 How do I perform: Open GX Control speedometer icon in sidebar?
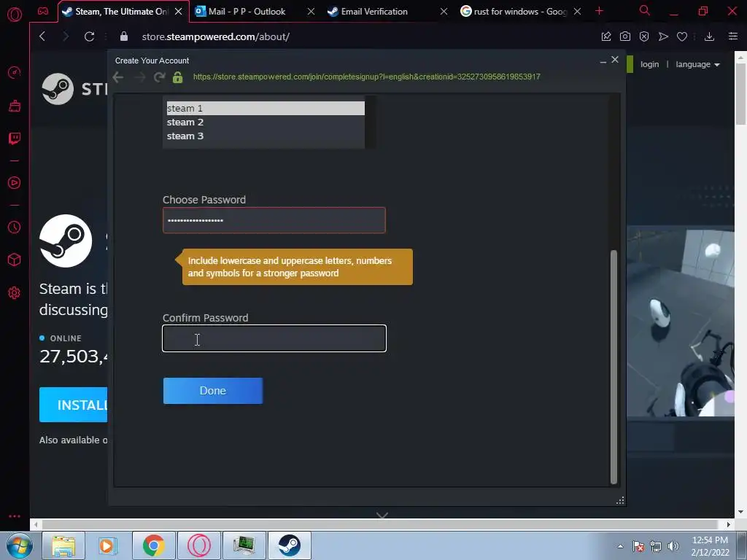click(x=15, y=73)
